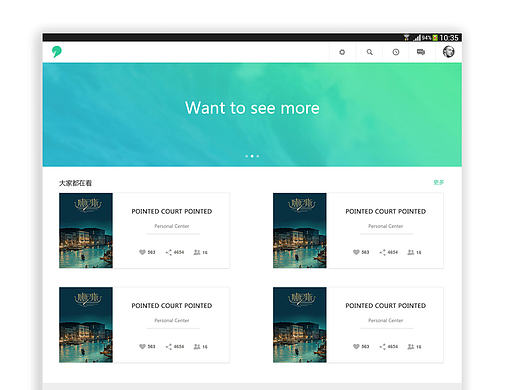
Task: Click Personal Center on the bottom-right card
Action: click(x=386, y=320)
